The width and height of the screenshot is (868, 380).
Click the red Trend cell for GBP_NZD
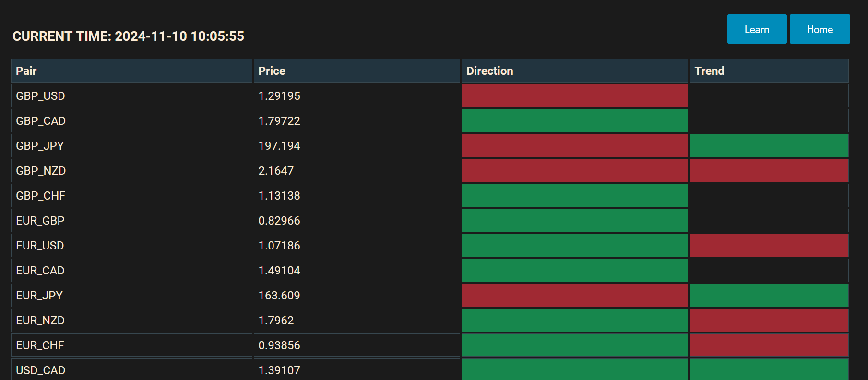point(769,171)
